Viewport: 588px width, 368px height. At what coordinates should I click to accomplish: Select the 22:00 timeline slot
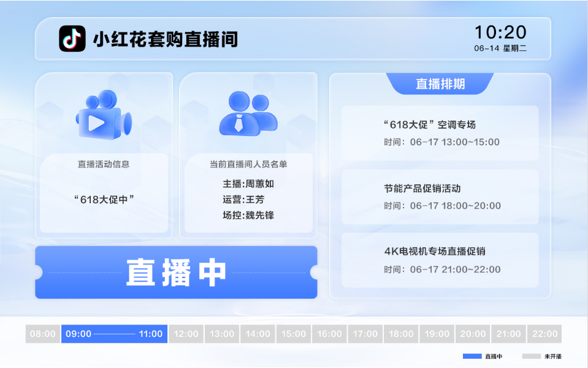pyautogui.click(x=544, y=334)
